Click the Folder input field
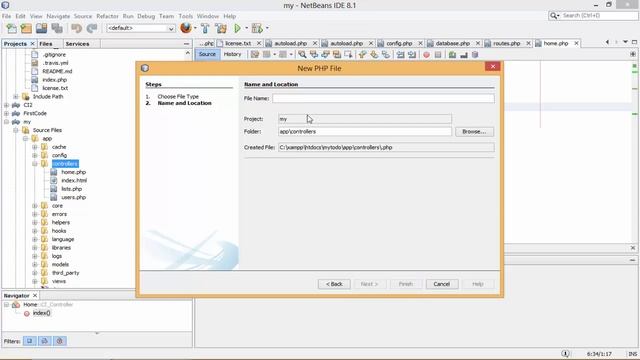This screenshot has height=360, width=640. pyautogui.click(x=365, y=131)
